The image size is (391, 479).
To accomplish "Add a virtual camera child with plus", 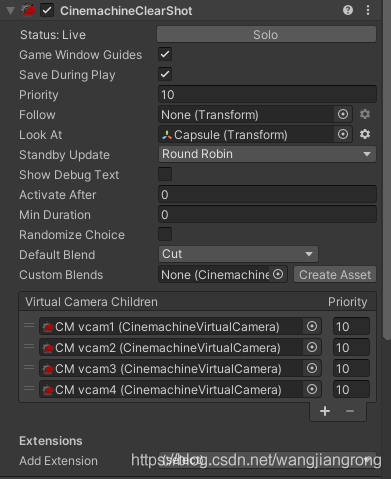I will pos(325,411).
